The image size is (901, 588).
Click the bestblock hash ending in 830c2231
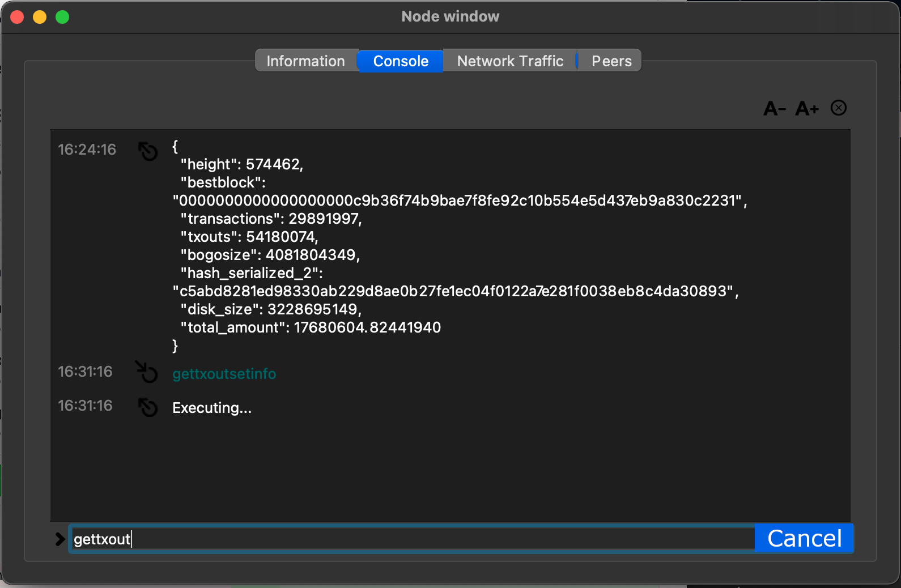click(x=460, y=201)
